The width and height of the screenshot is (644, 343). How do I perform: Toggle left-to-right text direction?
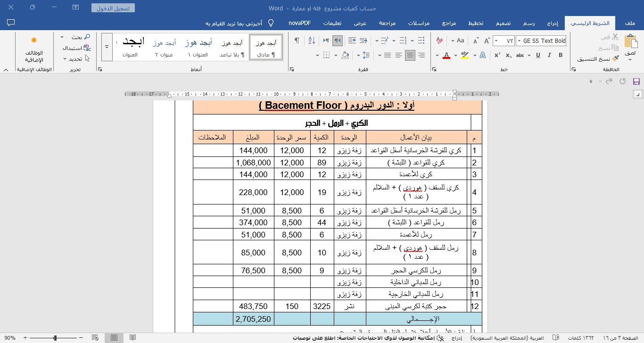[326, 41]
